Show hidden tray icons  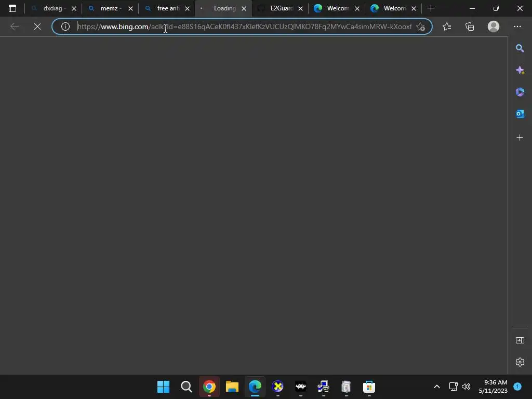437,387
